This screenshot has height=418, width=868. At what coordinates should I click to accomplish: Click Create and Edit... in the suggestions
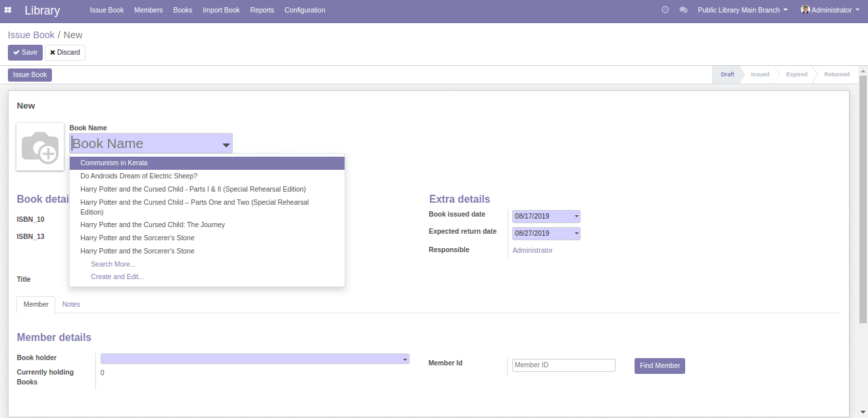coord(117,276)
